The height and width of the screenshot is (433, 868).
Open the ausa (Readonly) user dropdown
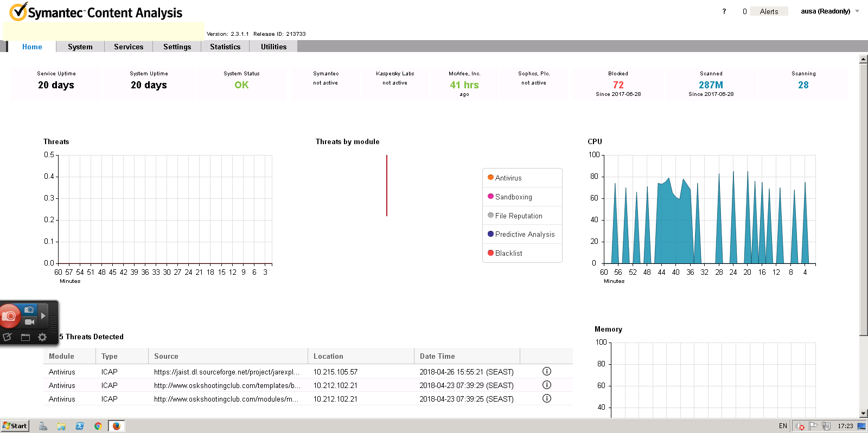[x=830, y=11]
